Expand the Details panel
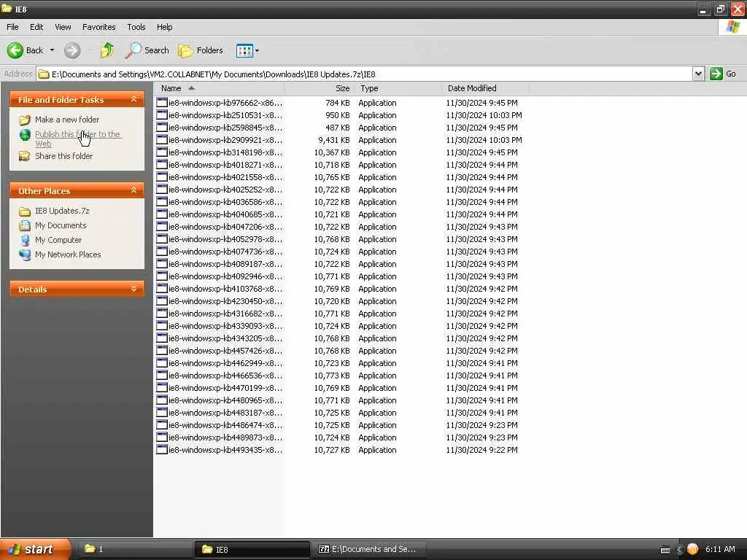Viewport: 747px width, 560px height. 134,289
